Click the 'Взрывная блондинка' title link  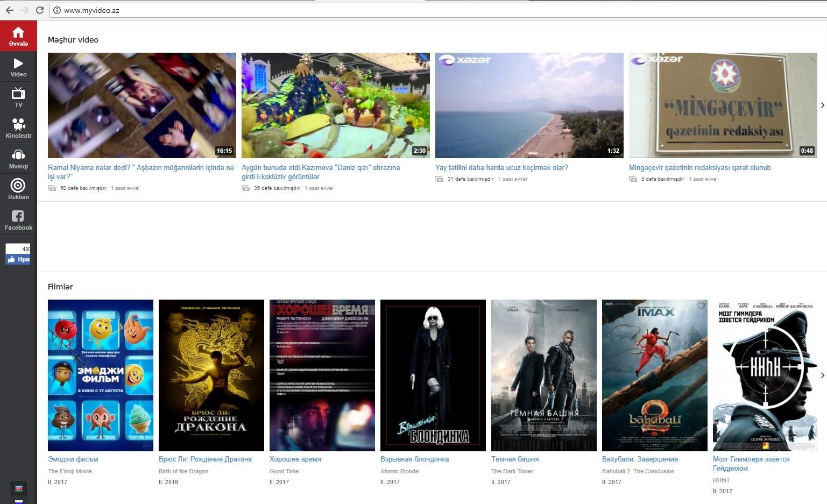coord(414,459)
